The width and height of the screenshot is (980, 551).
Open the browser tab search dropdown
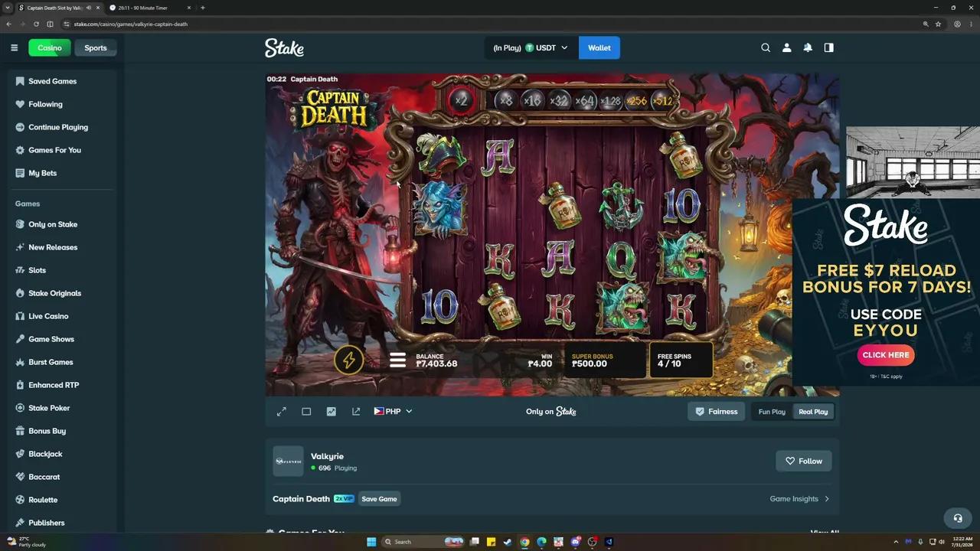(x=8, y=8)
